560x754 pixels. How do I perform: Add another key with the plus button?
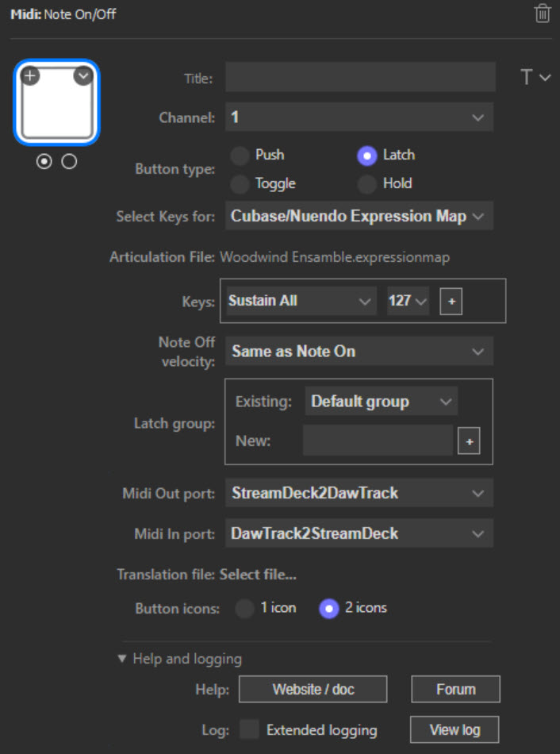tap(451, 302)
